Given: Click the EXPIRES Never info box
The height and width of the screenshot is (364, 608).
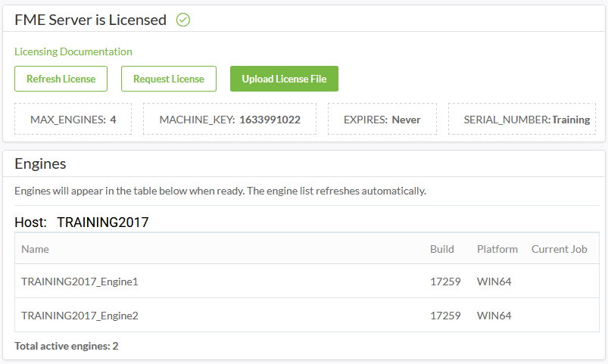Looking at the screenshot, I should (382, 119).
